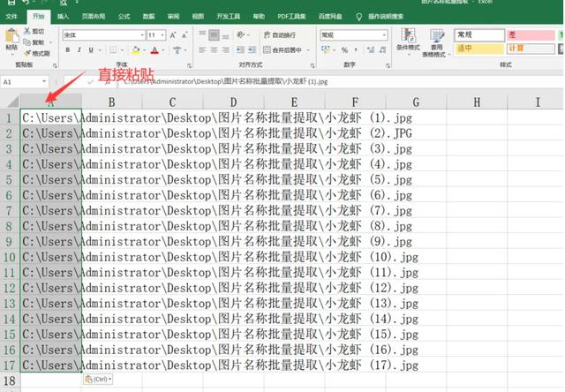Open the Font group dialog launcher

point(189,65)
